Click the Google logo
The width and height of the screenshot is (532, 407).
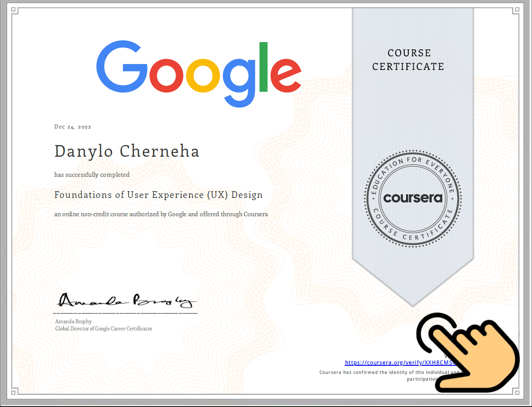[199, 74]
